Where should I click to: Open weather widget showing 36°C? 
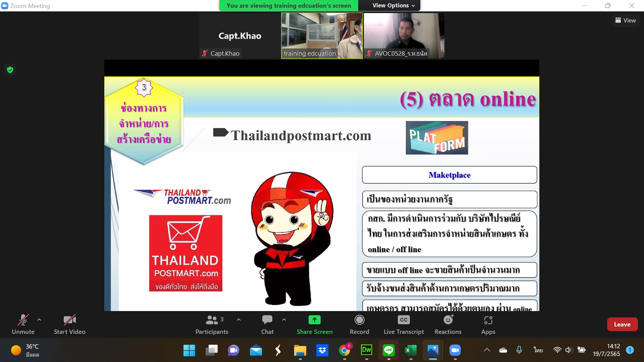pos(25,350)
